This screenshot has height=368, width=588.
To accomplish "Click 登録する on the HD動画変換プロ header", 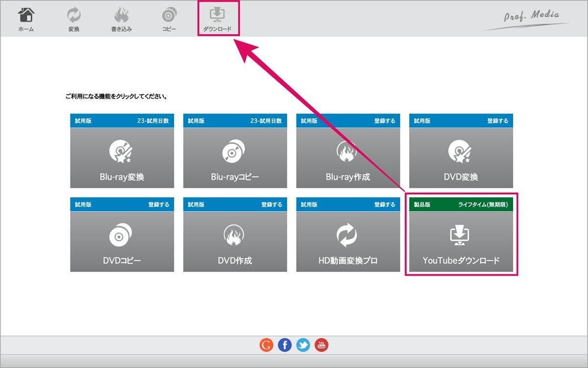I will click(x=385, y=205).
